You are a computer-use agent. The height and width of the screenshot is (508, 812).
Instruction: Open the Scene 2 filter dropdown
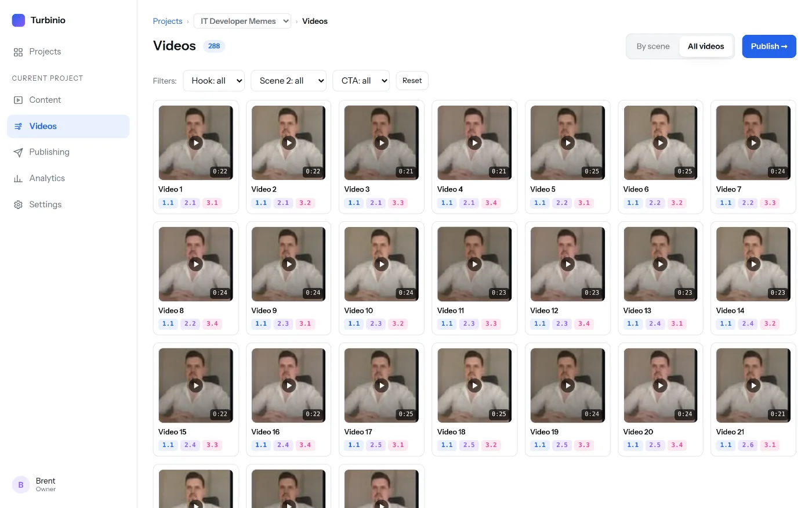289,81
